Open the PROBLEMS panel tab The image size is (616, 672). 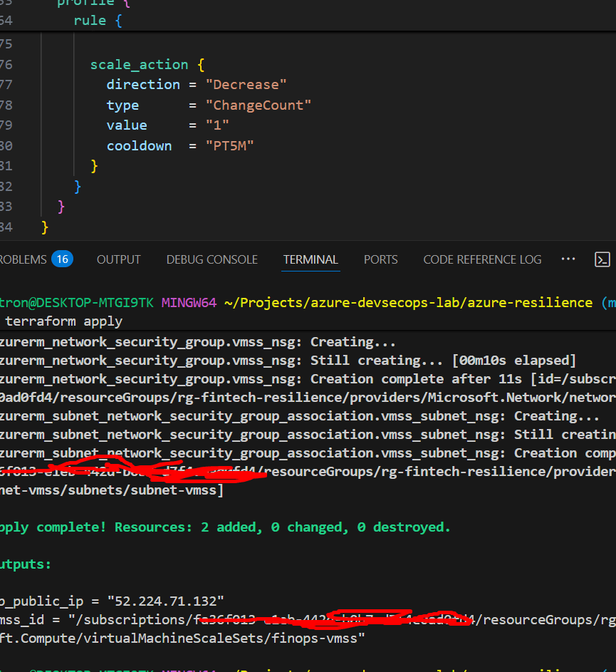click(x=23, y=259)
